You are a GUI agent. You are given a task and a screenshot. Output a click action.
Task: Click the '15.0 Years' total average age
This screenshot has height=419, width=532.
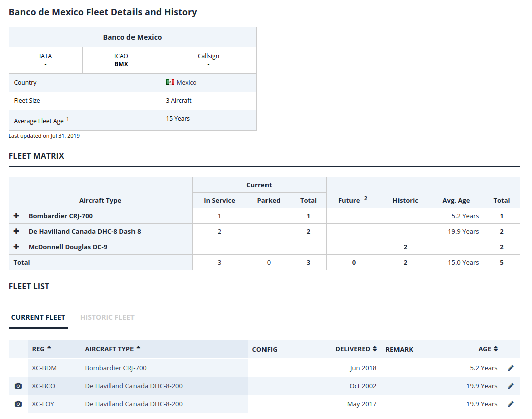[x=463, y=262]
